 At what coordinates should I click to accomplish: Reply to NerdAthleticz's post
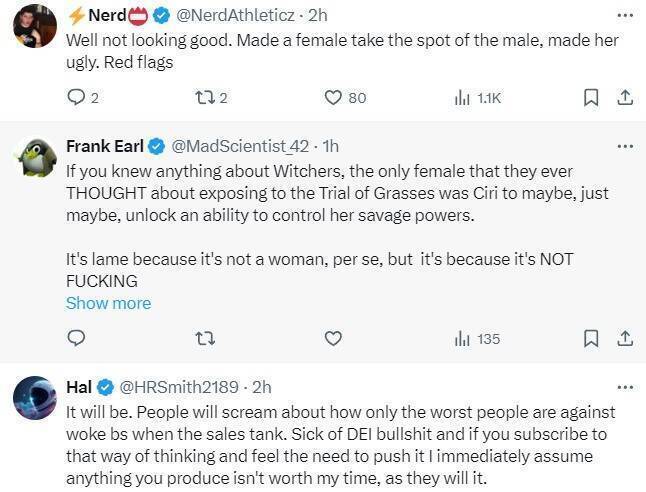76,97
